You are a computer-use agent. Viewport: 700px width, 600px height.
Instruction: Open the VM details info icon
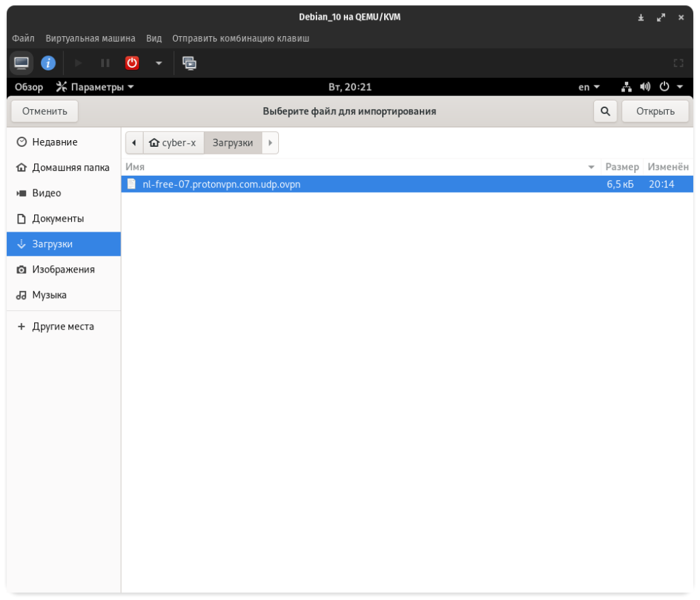(48, 63)
